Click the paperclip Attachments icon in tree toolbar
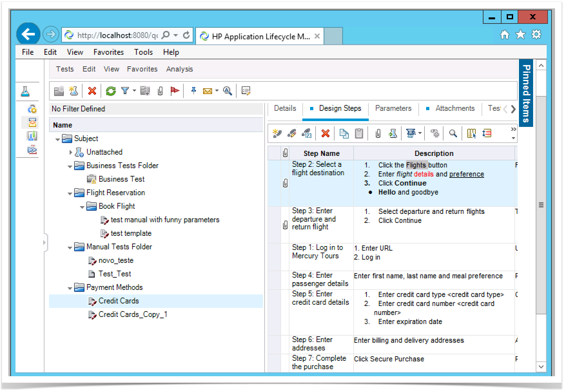Screen dimensions: 566x392 coord(160,91)
